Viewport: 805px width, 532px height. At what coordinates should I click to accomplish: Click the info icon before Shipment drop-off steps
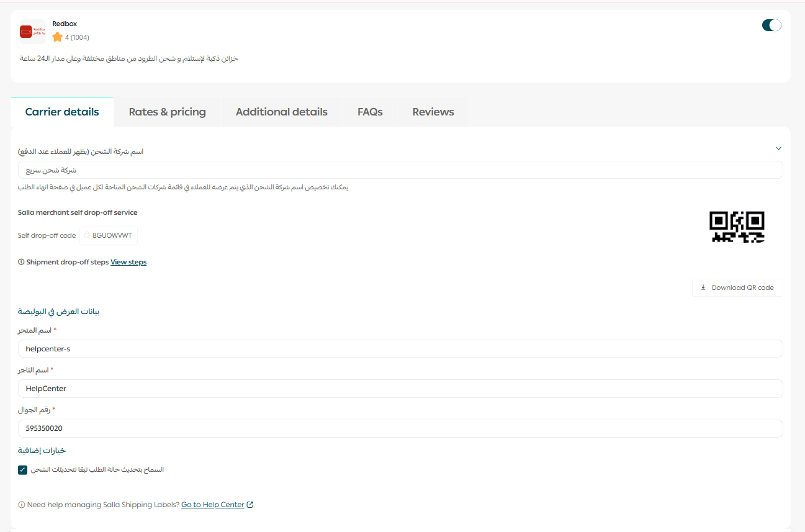21,263
